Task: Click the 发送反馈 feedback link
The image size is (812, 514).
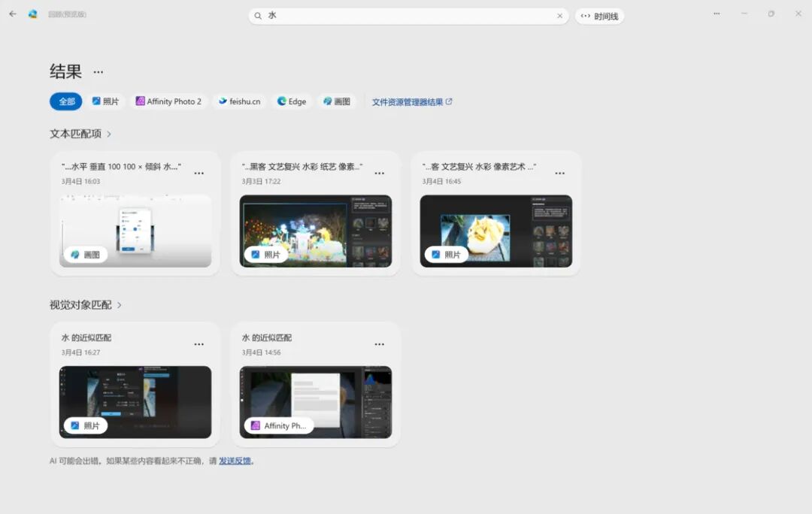Action: coord(235,461)
